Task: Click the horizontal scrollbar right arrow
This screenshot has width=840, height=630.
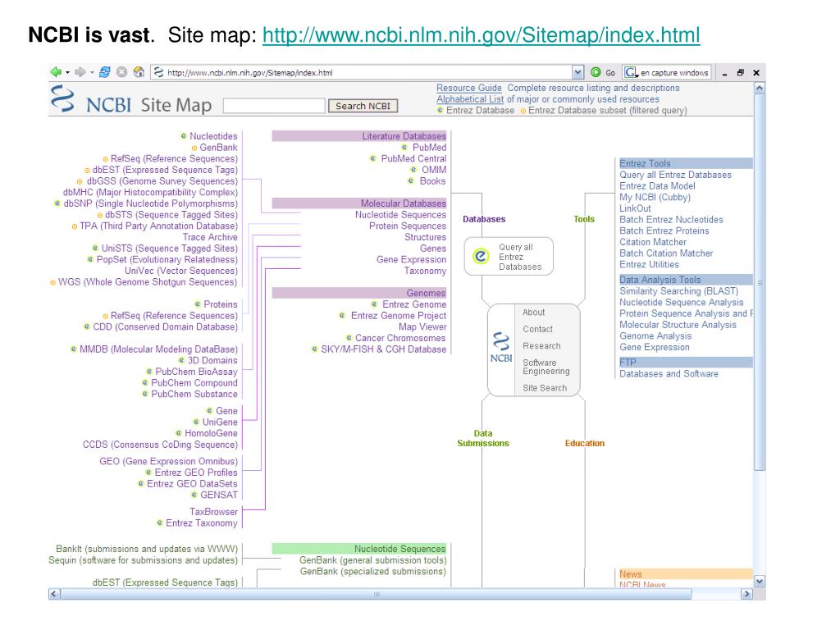Action: [746, 594]
